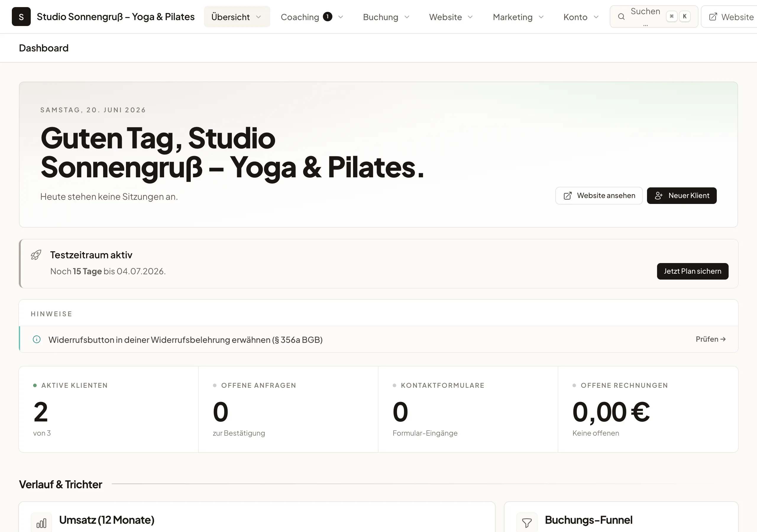Open the Coaching menu

coord(312,17)
